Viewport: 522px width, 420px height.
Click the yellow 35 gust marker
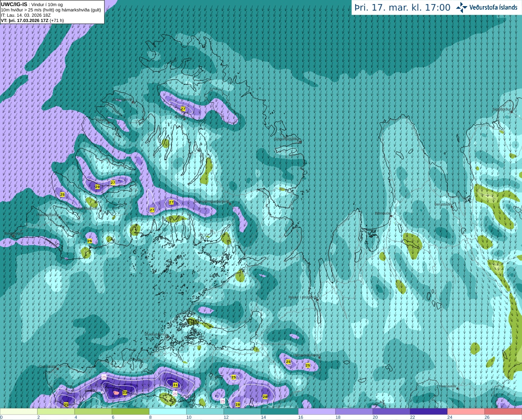(66, 405)
